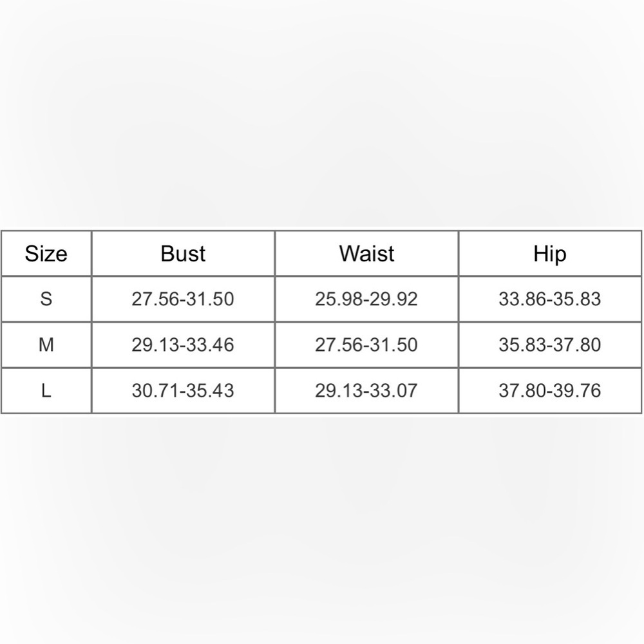Screen dimensions: 644x644
Task: Click hip value 37.80-39.76
Action: coord(550,390)
